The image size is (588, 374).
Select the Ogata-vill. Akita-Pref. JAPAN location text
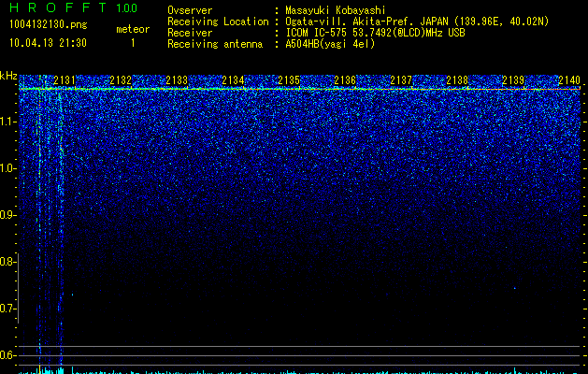coord(417,22)
